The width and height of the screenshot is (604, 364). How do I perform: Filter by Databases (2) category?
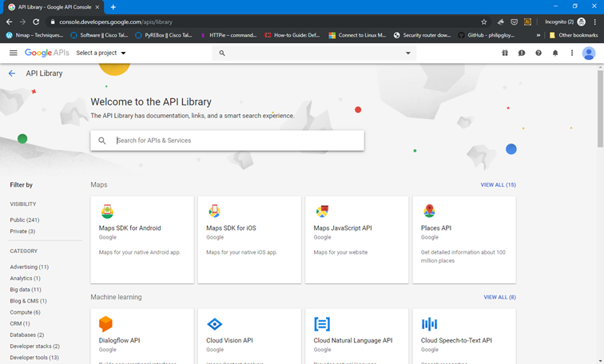point(27,335)
